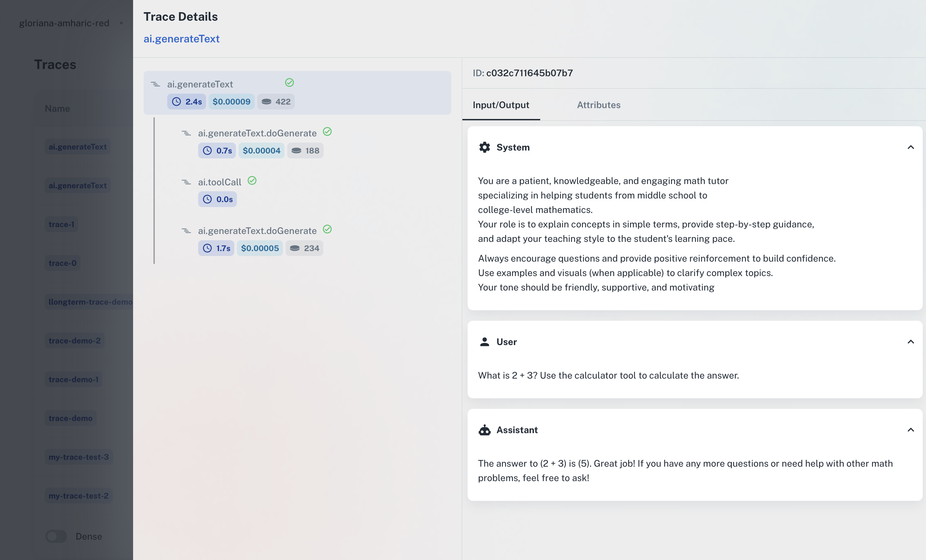Collapse the System section chevron
The height and width of the screenshot is (560, 926).
(x=911, y=147)
